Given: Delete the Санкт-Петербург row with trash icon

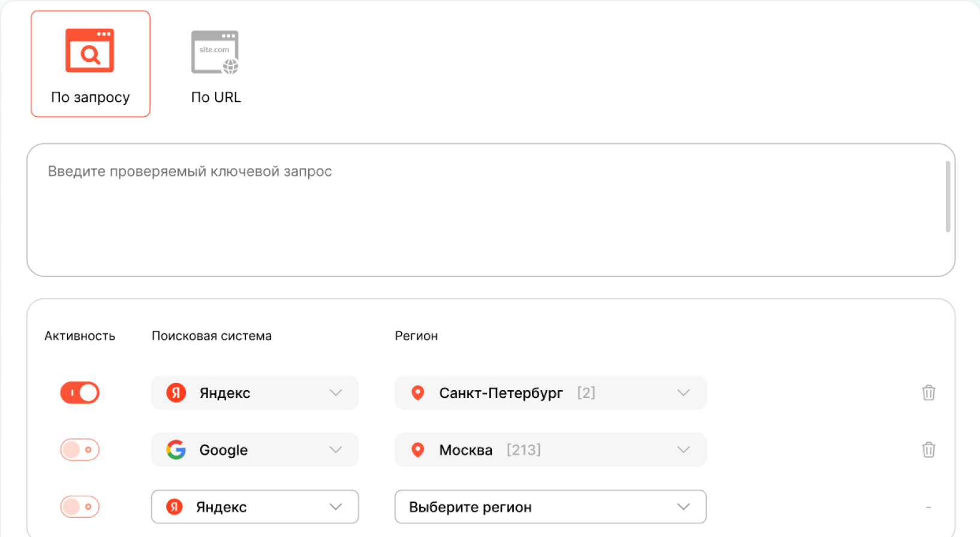Looking at the screenshot, I should pyautogui.click(x=928, y=393).
